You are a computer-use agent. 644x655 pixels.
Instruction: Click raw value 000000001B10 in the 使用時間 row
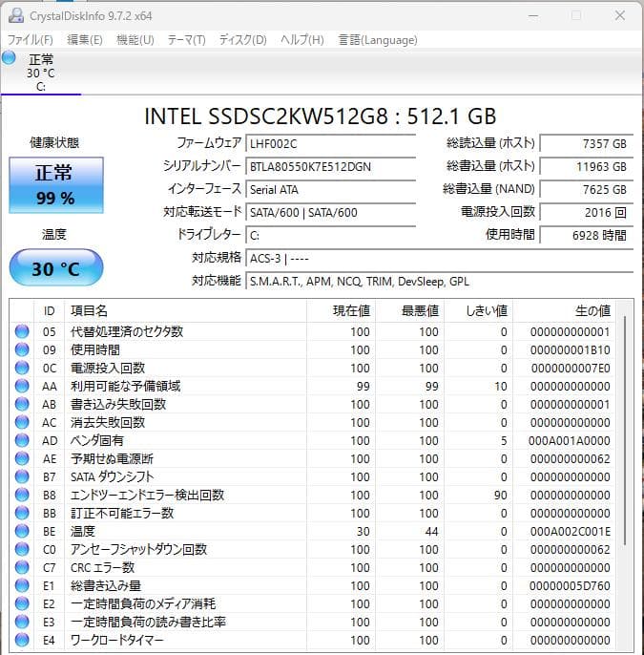(571, 349)
